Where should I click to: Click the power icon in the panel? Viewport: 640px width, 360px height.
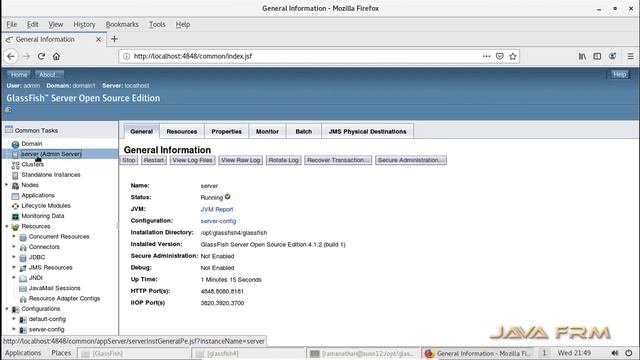(x=629, y=353)
